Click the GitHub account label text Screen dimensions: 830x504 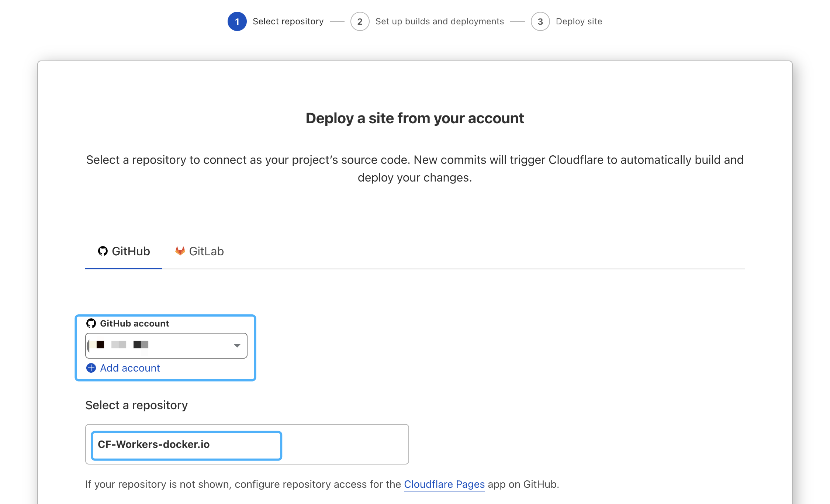(x=135, y=324)
